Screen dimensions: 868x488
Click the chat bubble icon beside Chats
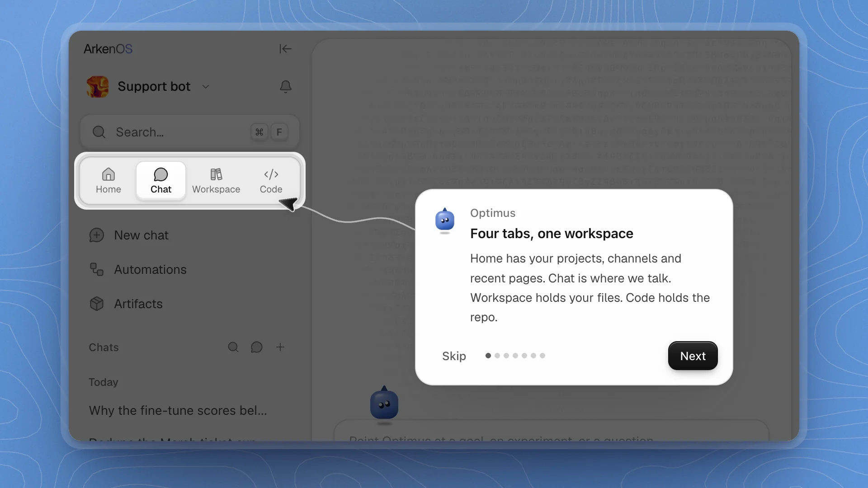(257, 347)
